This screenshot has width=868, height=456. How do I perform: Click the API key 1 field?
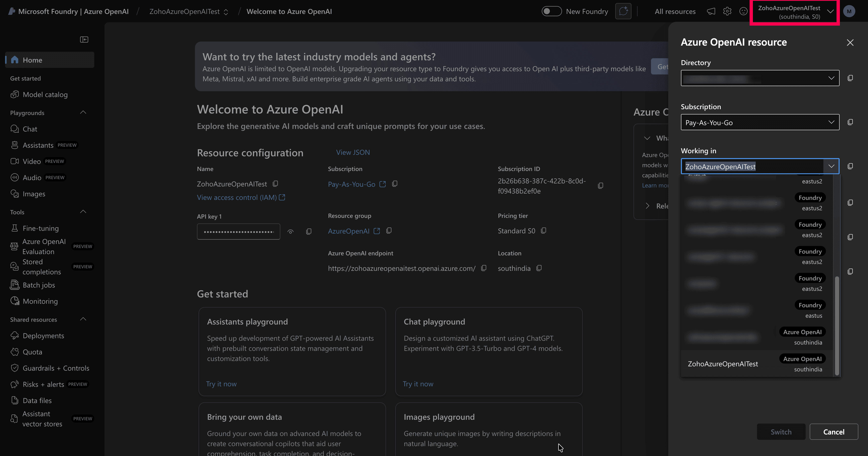(239, 232)
